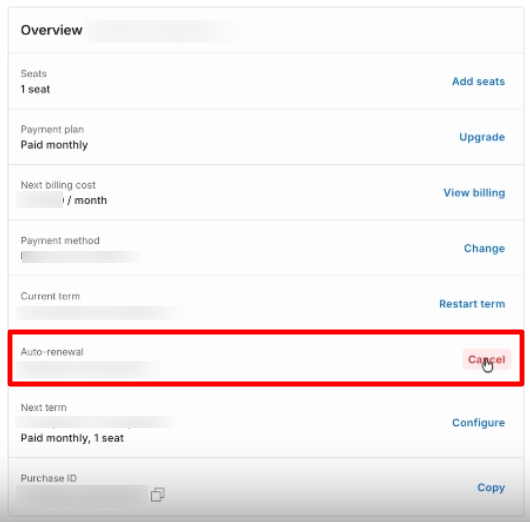Click the blurred Purchase ID value
The width and height of the screenshot is (530, 522).
82,496
